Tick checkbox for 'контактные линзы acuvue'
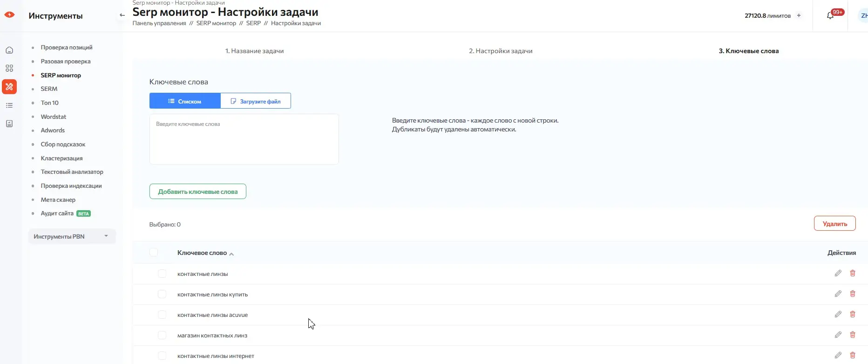The image size is (868, 364). [162, 315]
